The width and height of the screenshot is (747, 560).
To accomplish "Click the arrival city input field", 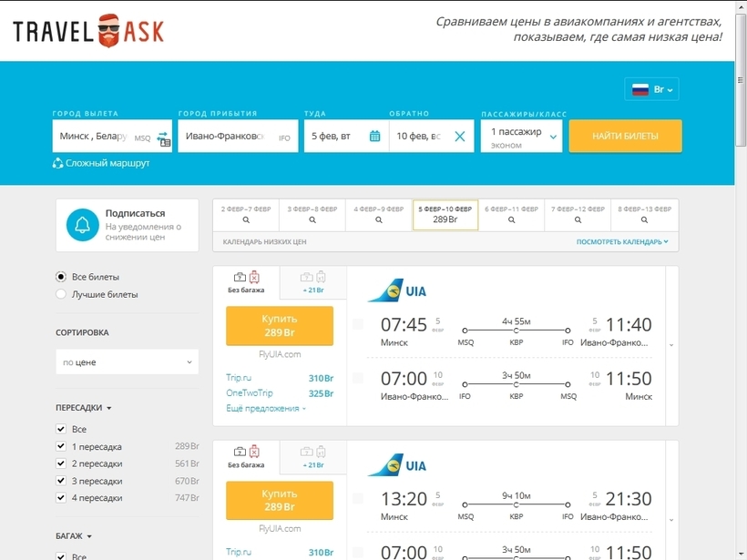I will click(238, 137).
